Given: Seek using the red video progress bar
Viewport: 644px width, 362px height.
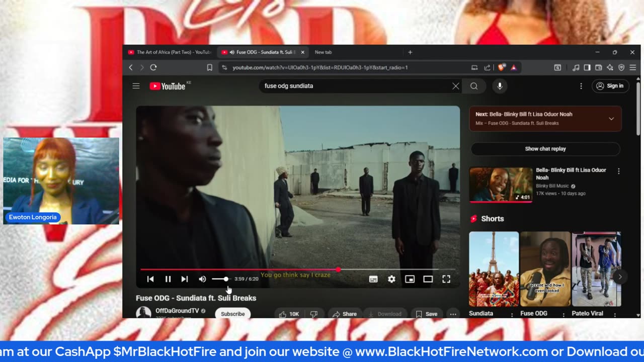Looking at the screenshot, I should coord(298,269).
